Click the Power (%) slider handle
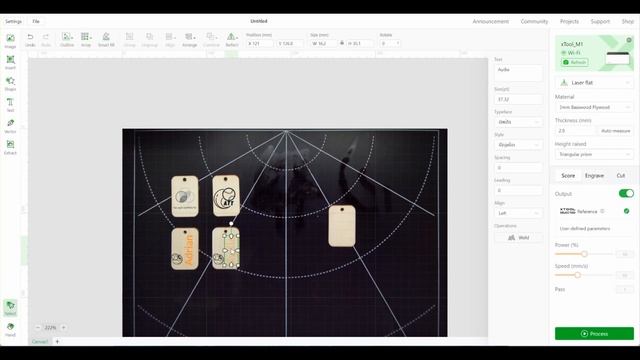The image size is (640, 360). click(x=584, y=254)
